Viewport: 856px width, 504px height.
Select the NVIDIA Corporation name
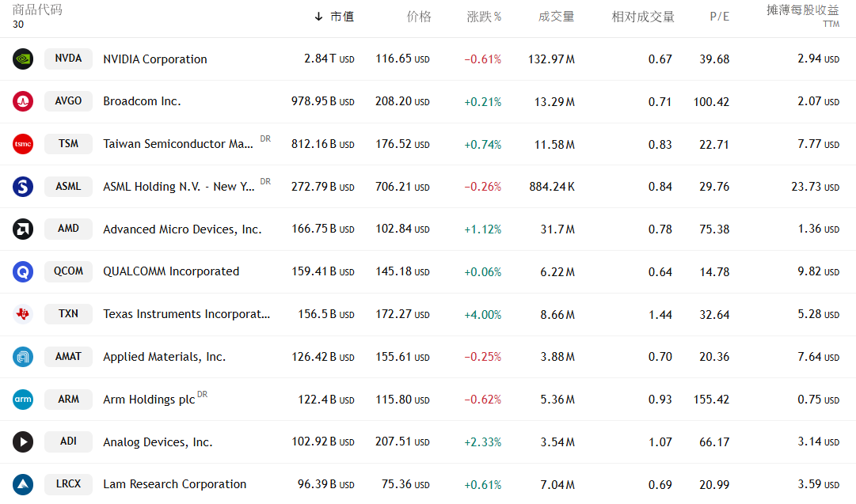pyautogui.click(x=155, y=59)
